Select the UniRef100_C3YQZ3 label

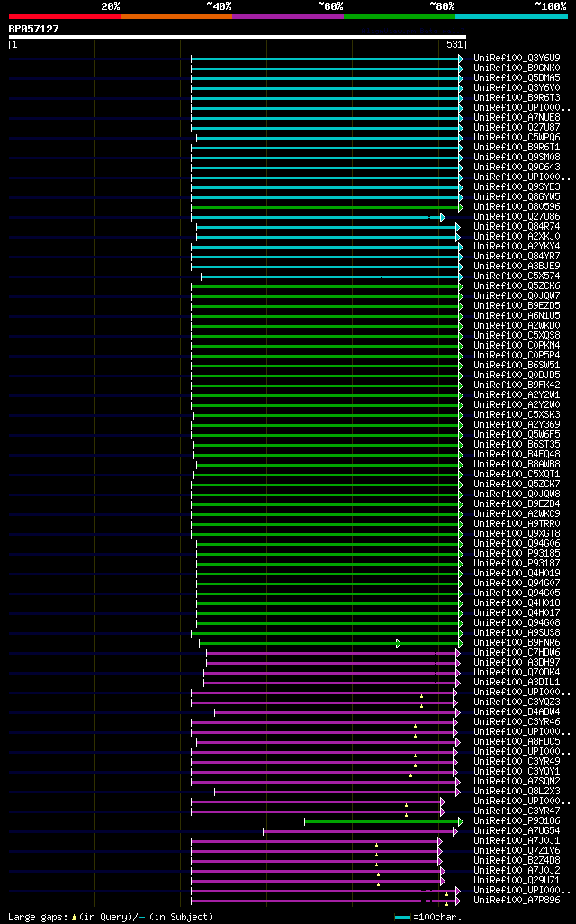tap(517, 702)
